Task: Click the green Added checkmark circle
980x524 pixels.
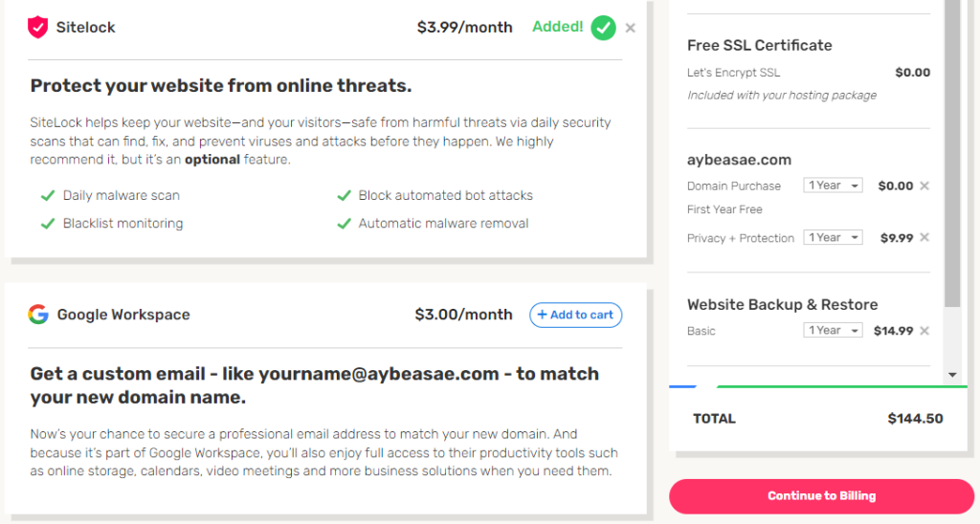Action: pyautogui.click(x=603, y=28)
